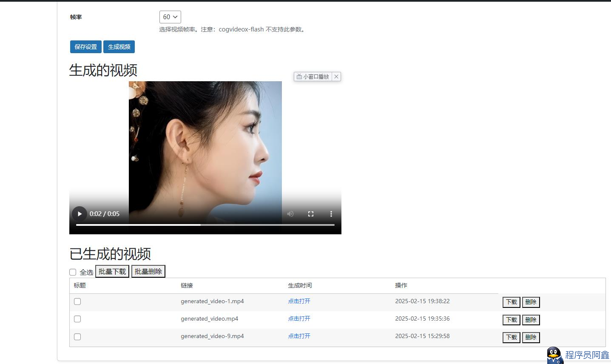This screenshot has width=611, height=364.
Task: Delete generated_video-1.mp4 via 删除 button
Action: (x=531, y=302)
